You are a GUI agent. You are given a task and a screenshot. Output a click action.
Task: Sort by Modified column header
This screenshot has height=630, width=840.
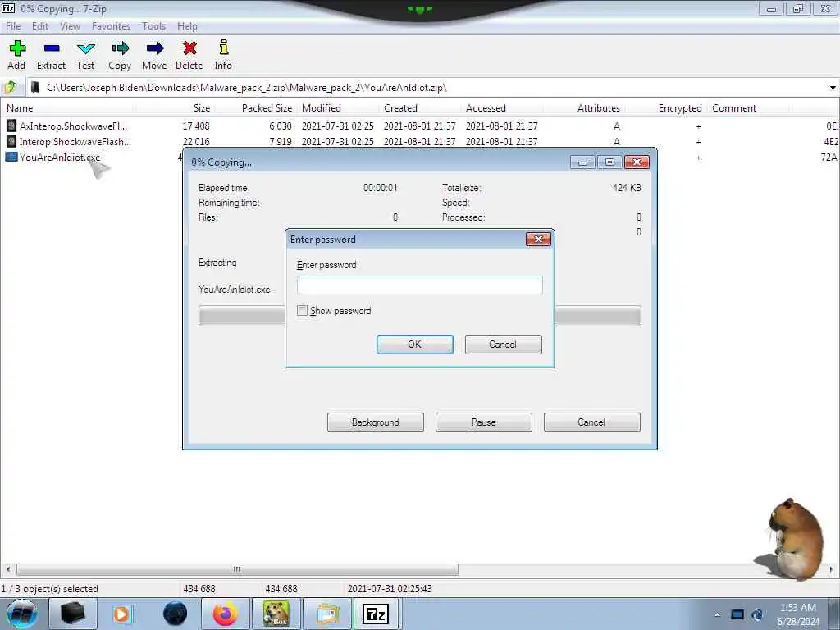(x=322, y=108)
